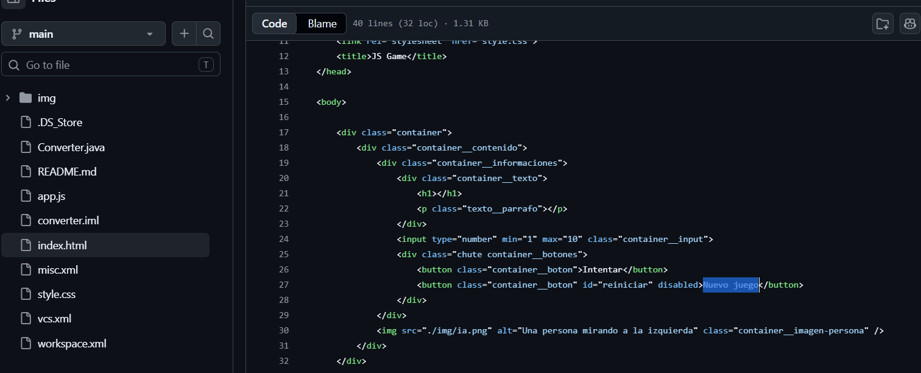
Task: Click file icon next to misc.xml
Action: pos(25,270)
